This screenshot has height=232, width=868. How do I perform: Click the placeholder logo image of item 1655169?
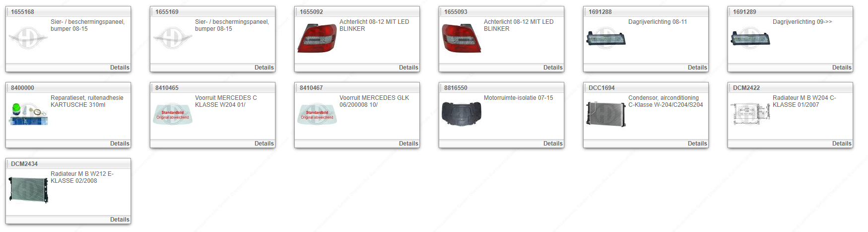pos(173,38)
